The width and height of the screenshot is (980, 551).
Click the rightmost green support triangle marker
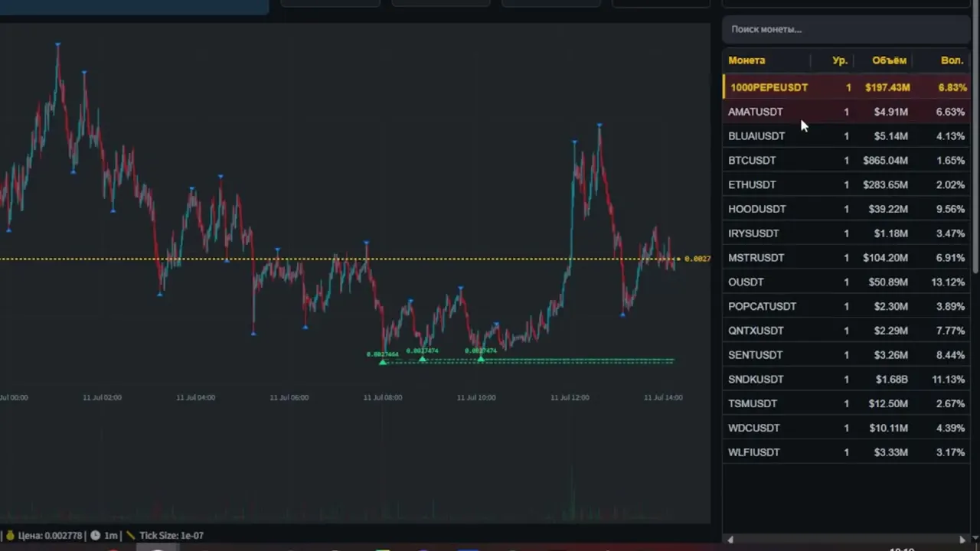tap(481, 358)
